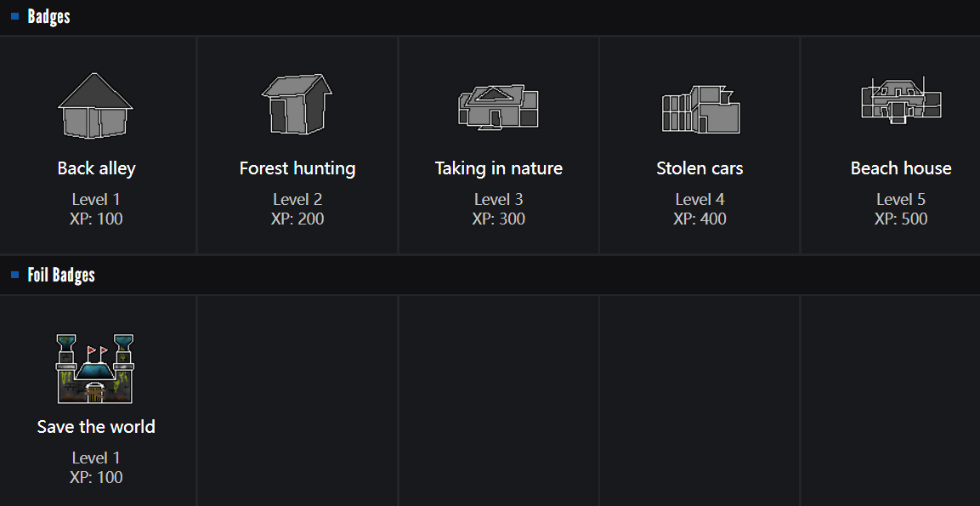Click the blue square beside Foil Badges
The height and width of the screenshot is (506, 980).
tap(15, 275)
